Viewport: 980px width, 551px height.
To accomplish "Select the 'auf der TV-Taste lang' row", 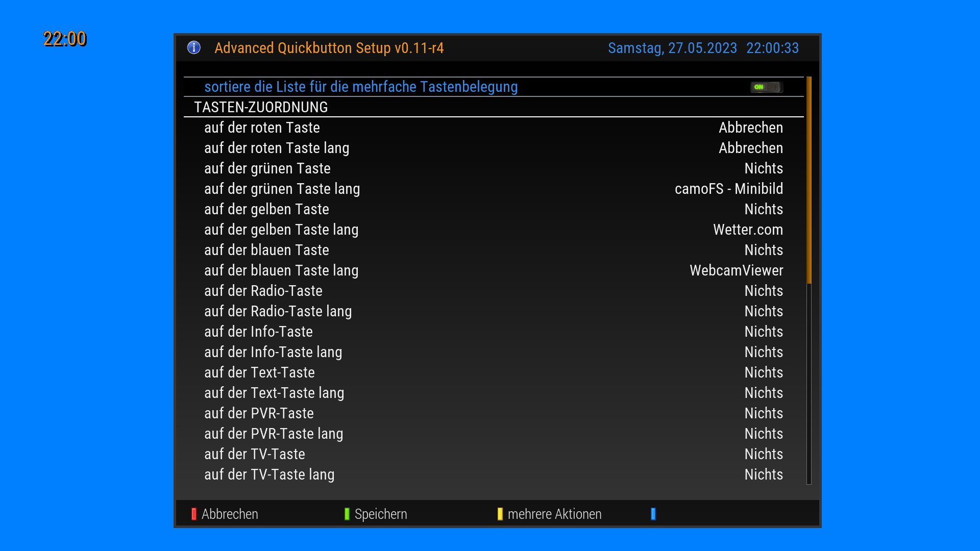I will click(269, 474).
